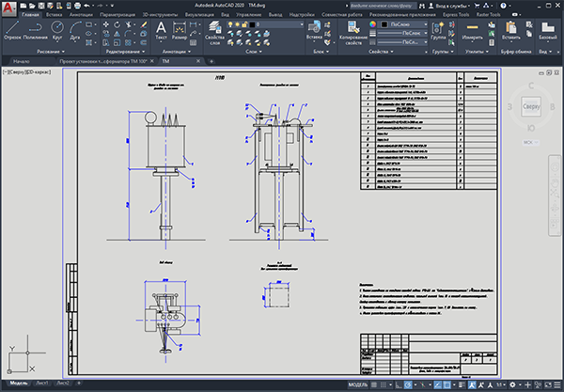Click Копирование свойств (Match Properties)

click(x=353, y=32)
